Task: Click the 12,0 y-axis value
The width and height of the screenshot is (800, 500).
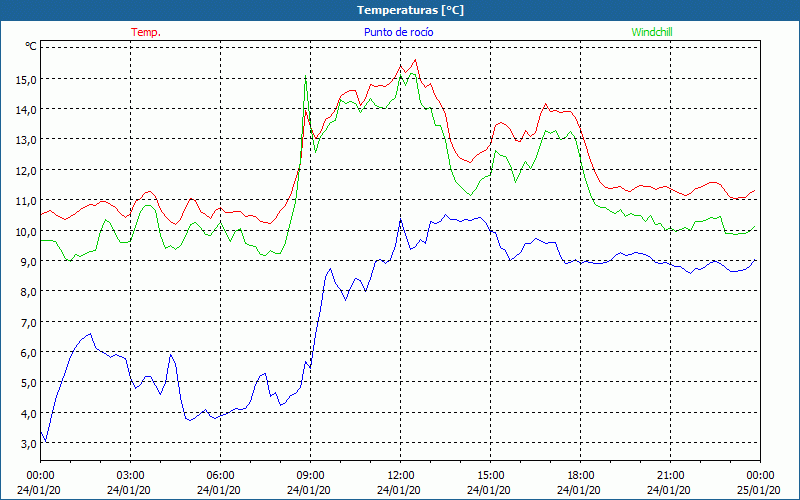Action: coord(28,170)
